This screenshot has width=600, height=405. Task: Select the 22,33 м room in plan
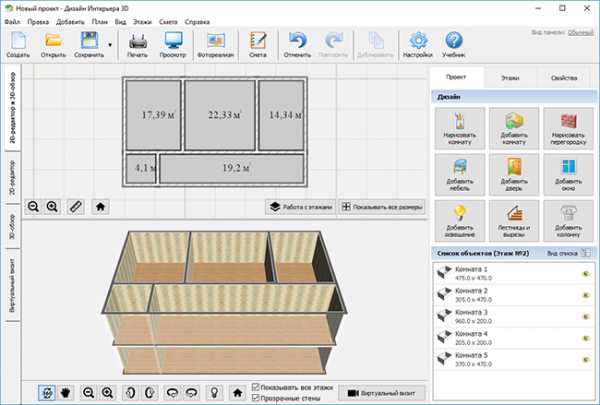[x=220, y=115]
